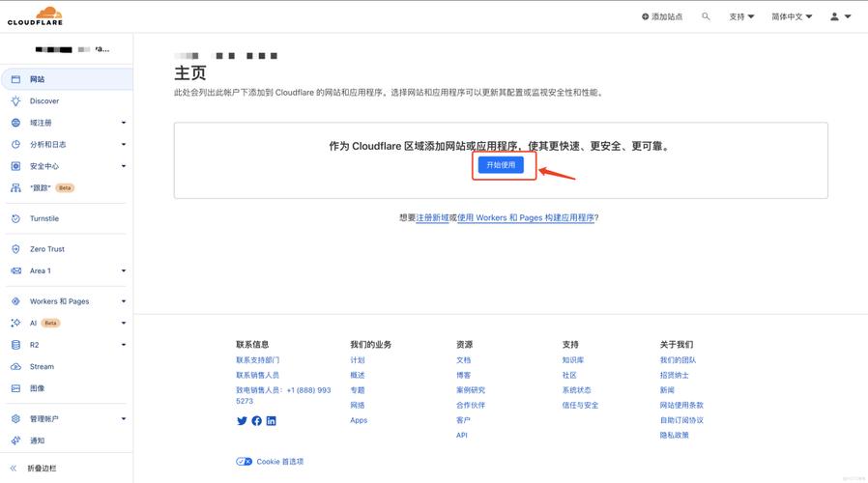Collapse sidebar with double-chevron icon

click(x=14, y=469)
